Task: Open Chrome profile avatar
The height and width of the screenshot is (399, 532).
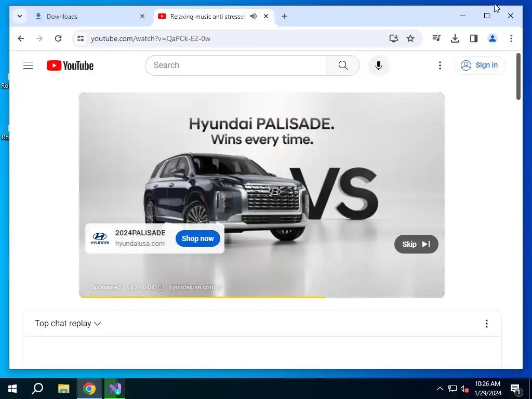Action: pos(493,38)
